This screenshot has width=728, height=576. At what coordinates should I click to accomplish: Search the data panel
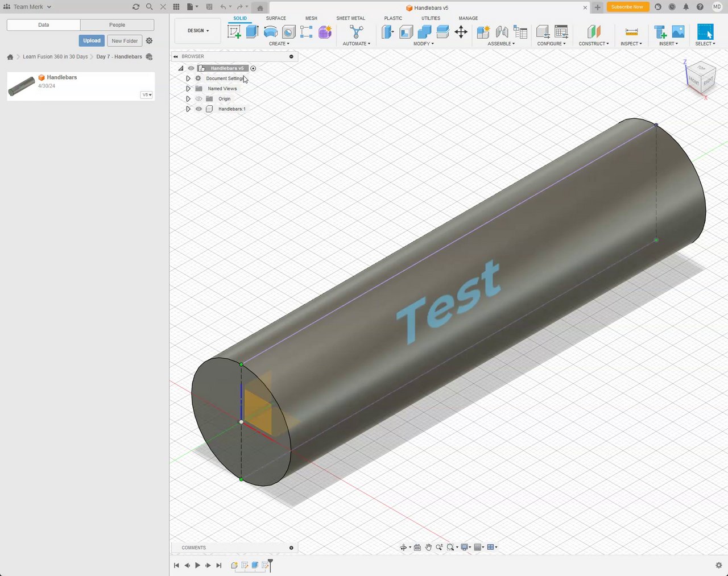tap(150, 7)
